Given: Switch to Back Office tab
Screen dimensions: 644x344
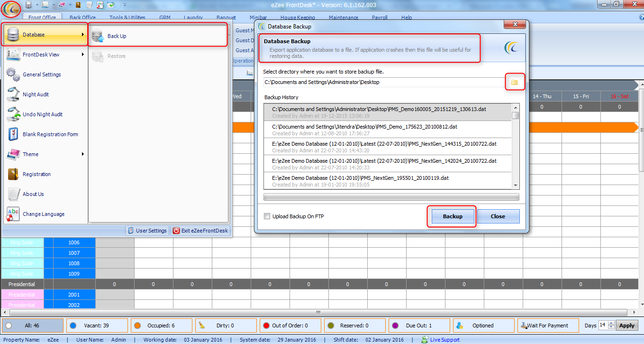Looking at the screenshot, I should click(x=82, y=18).
